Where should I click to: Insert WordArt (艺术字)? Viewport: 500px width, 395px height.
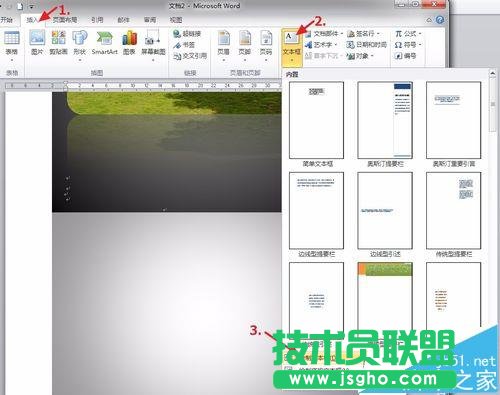[321, 45]
